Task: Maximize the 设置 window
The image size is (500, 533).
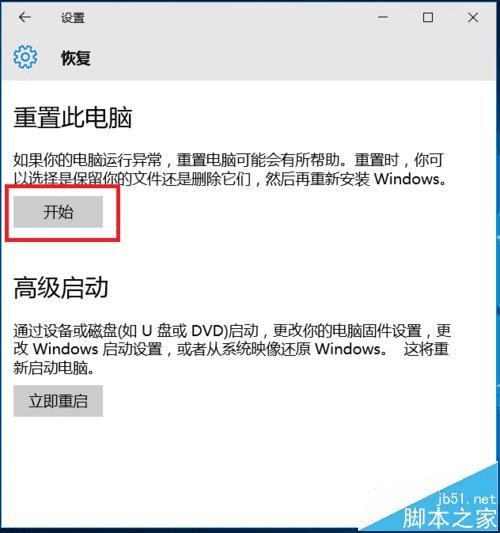Action: pyautogui.click(x=428, y=17)
